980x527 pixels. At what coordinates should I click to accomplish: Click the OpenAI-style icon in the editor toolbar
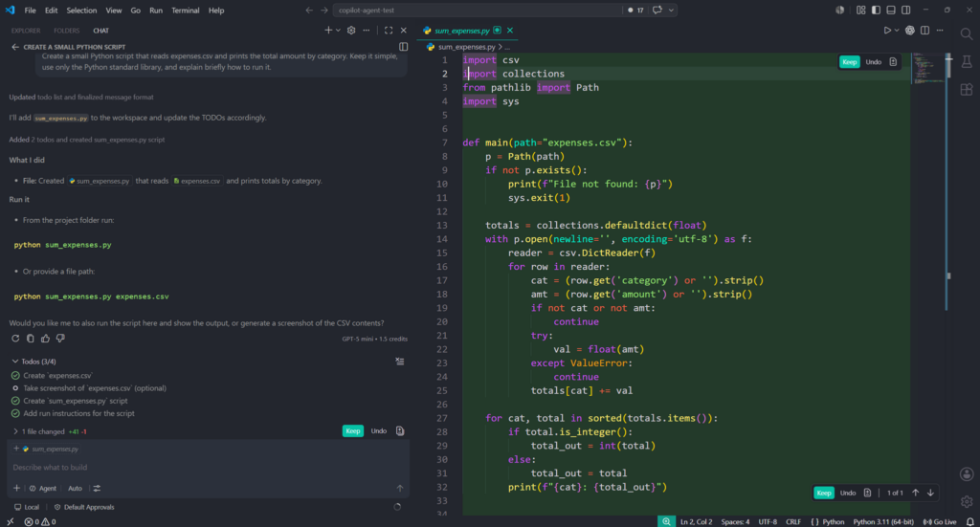[910, 30]
